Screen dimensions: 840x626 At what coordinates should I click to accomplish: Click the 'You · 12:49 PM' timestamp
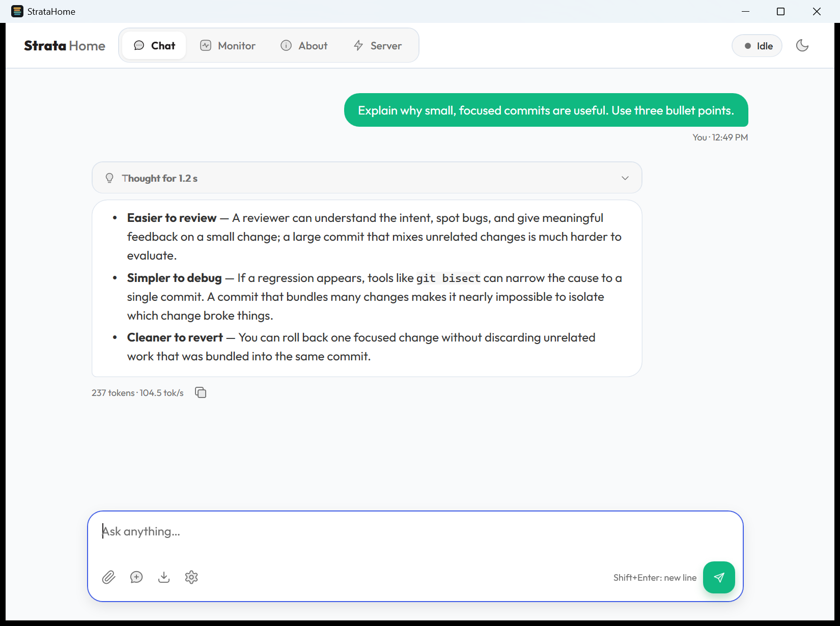coord(720,137)
